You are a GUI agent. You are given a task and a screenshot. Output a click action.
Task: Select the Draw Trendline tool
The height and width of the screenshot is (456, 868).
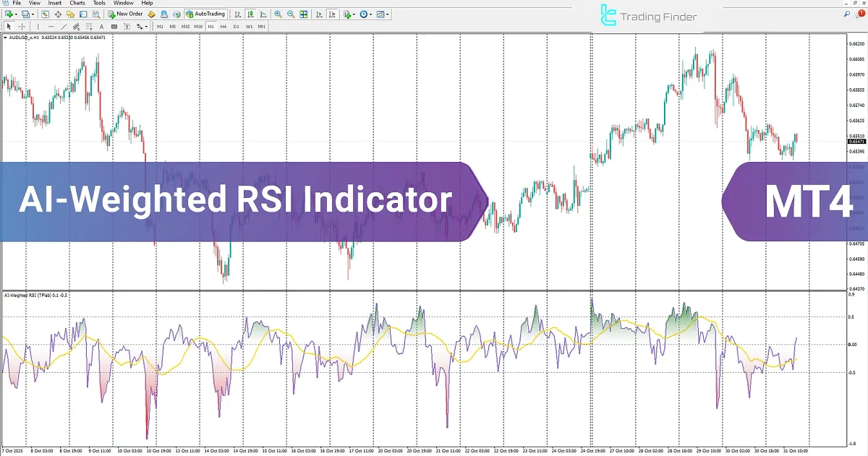point(63,26)
